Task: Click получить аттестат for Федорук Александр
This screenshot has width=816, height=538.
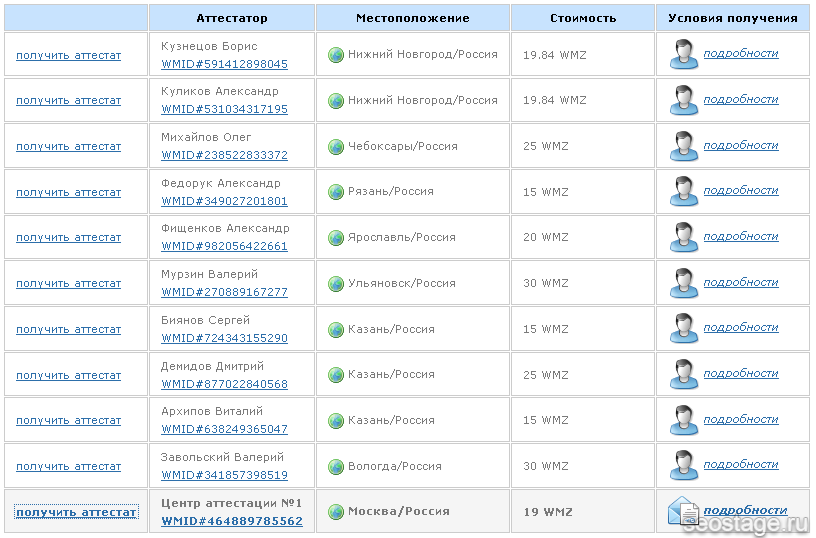Action: point(69,192)
